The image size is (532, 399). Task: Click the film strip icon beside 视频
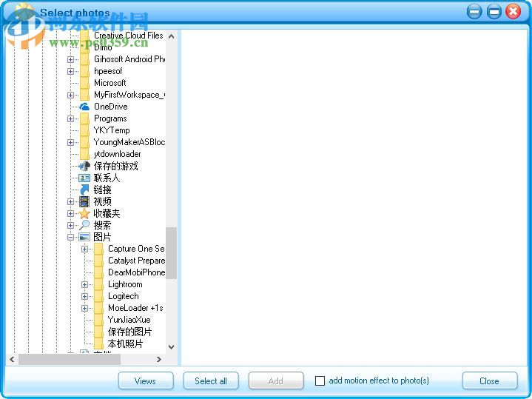click(84, 201)
